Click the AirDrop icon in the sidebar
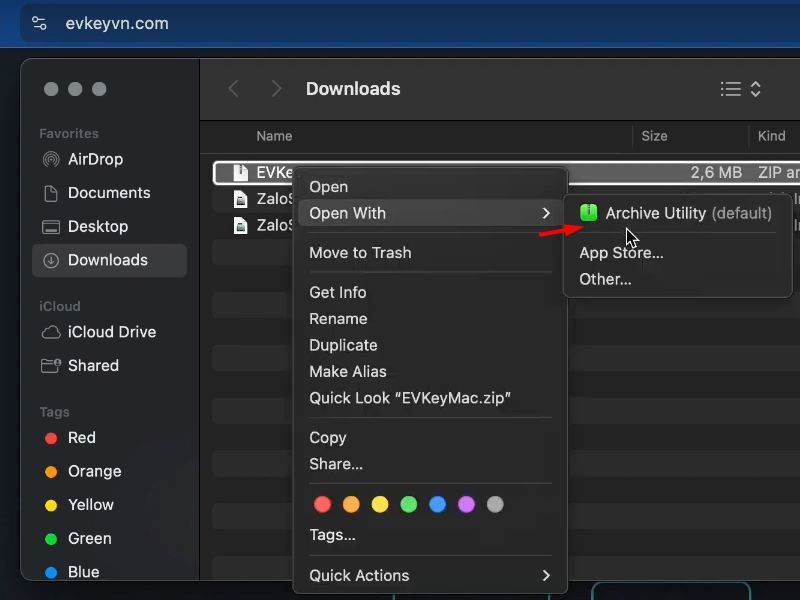This screenshot has width=800, height=600. [51, 160]
